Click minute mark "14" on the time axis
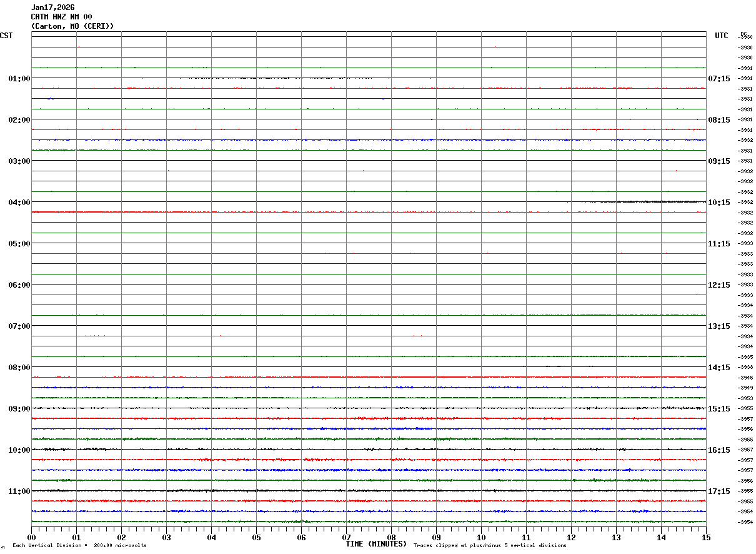The height and width of the screenshot is (554, 756). (661, 537)
